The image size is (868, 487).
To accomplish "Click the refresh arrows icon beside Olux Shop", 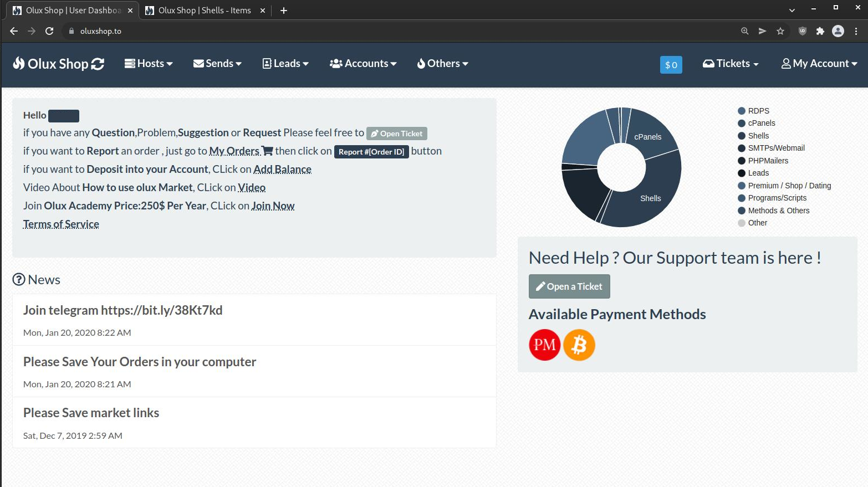I will (98, 64).
